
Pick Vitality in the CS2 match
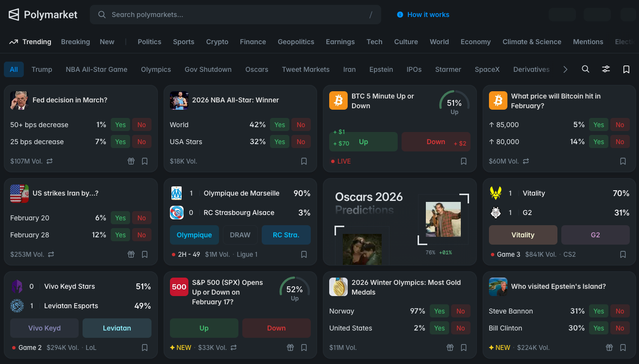tap(523, 235)
